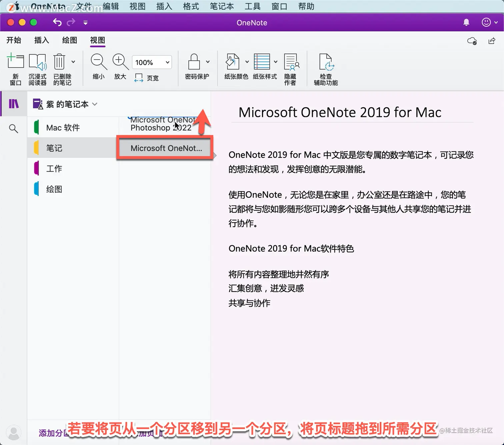Toggle the notebook navigation pane icon

[14, 104]
